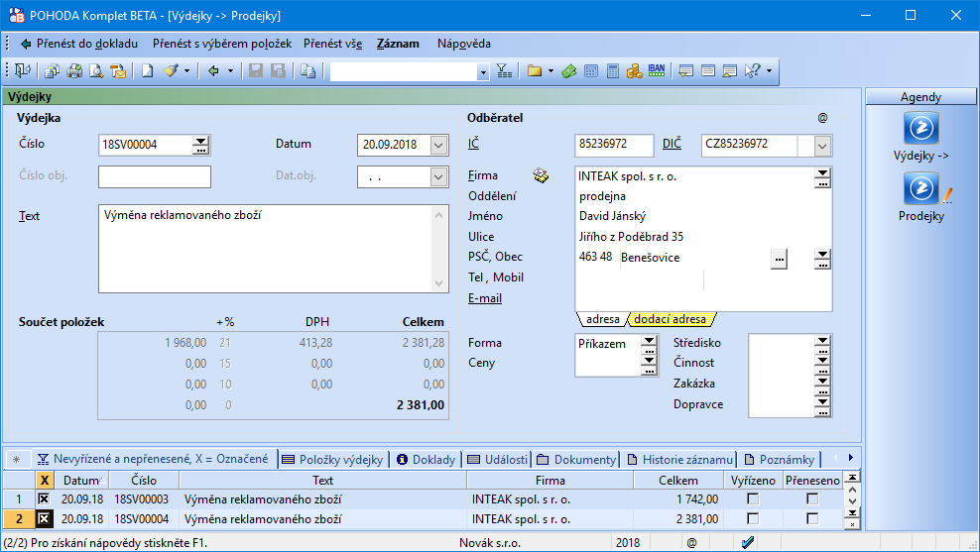Click the green back arrow toolbar icon

(x=213, y=71)
